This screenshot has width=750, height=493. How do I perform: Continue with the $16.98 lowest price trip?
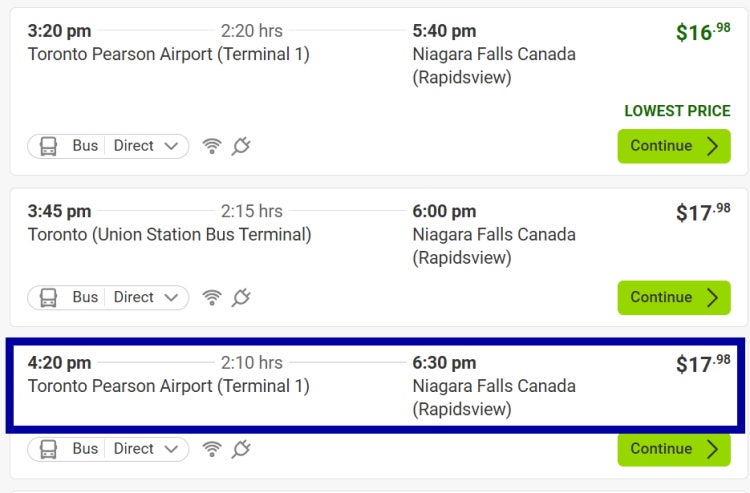tap(674, 146)
